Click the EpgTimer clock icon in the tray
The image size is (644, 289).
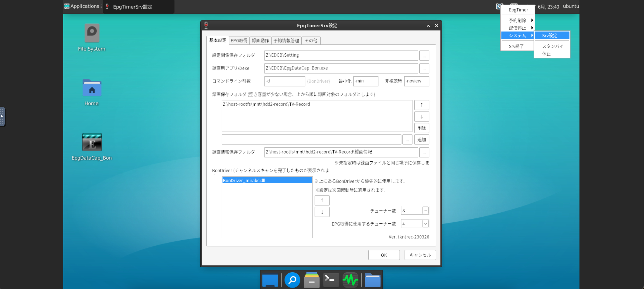499,6
